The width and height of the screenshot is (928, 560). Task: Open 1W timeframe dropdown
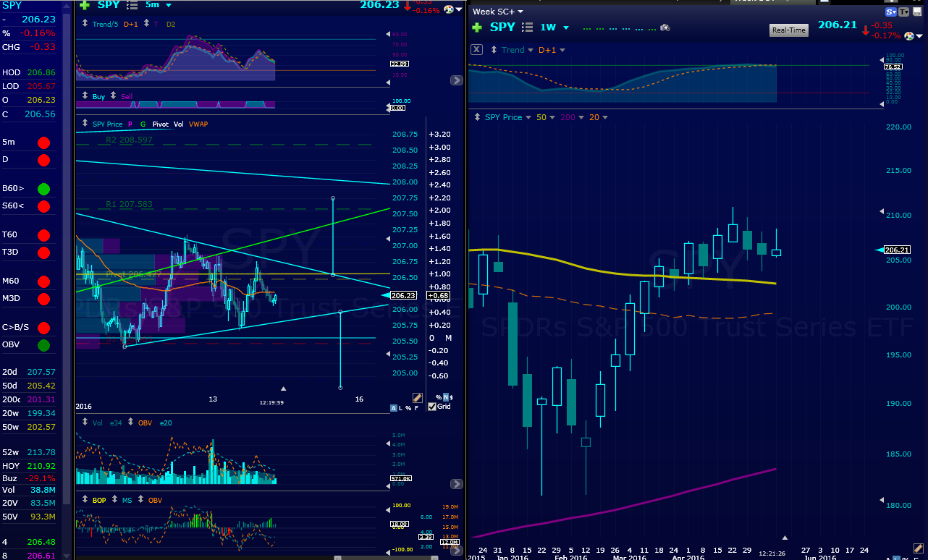pyautogui.click(x=566, y=27)
